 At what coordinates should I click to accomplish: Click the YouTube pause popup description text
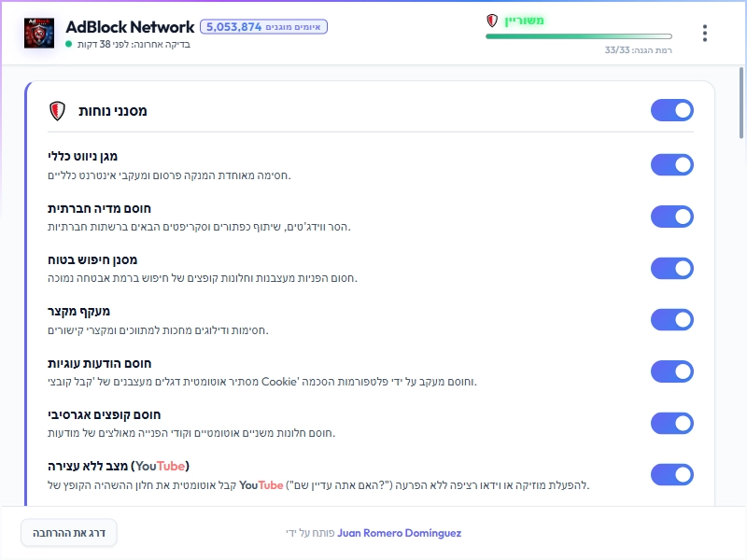pyautogui.click(x=318, y=485)
